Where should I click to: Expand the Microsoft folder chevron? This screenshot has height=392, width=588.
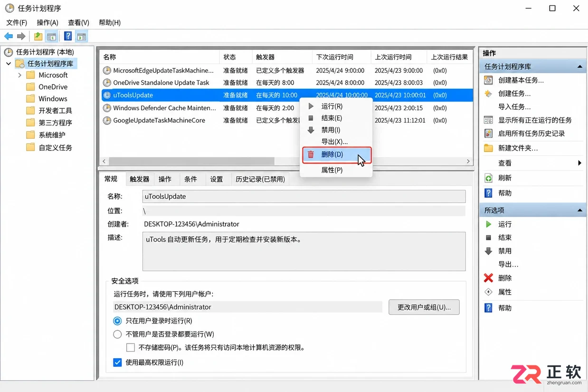click(19, 75)
